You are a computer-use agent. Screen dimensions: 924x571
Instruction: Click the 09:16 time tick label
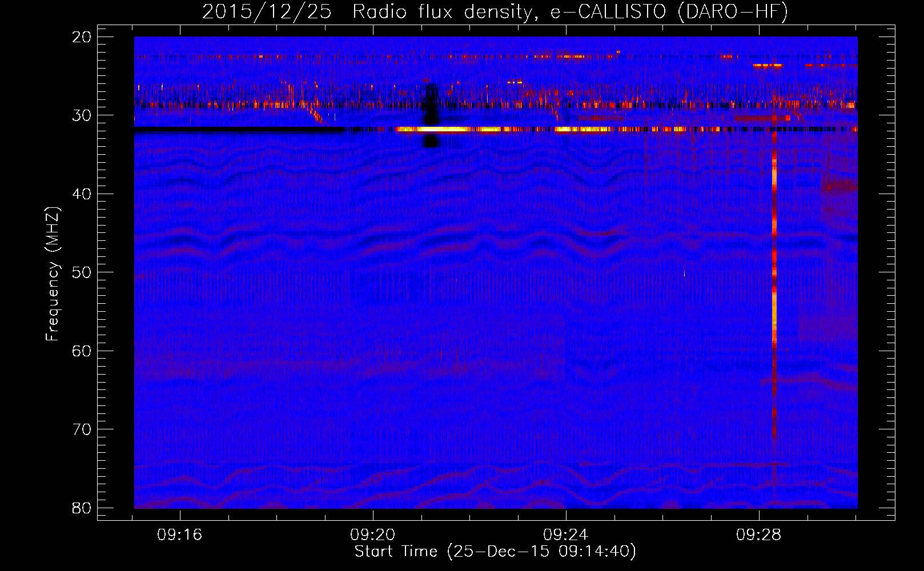[x=180, y=535]
